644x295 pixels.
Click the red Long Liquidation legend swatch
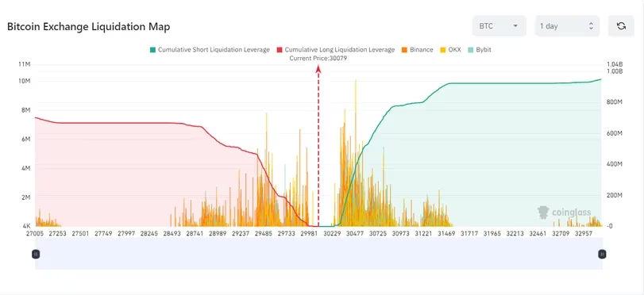(x=280, y=50)
